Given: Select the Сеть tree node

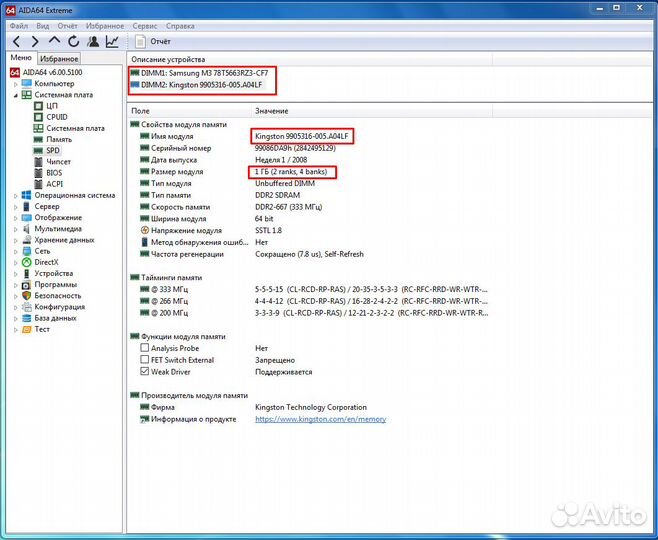Looking at the screenshot, I should pyautogui.click(x=36, y=251).
